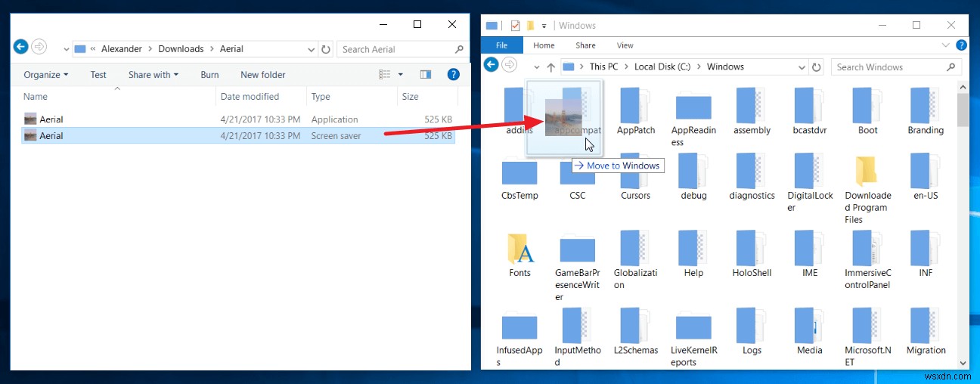Open the Share with dropdown

pos(154,74)
